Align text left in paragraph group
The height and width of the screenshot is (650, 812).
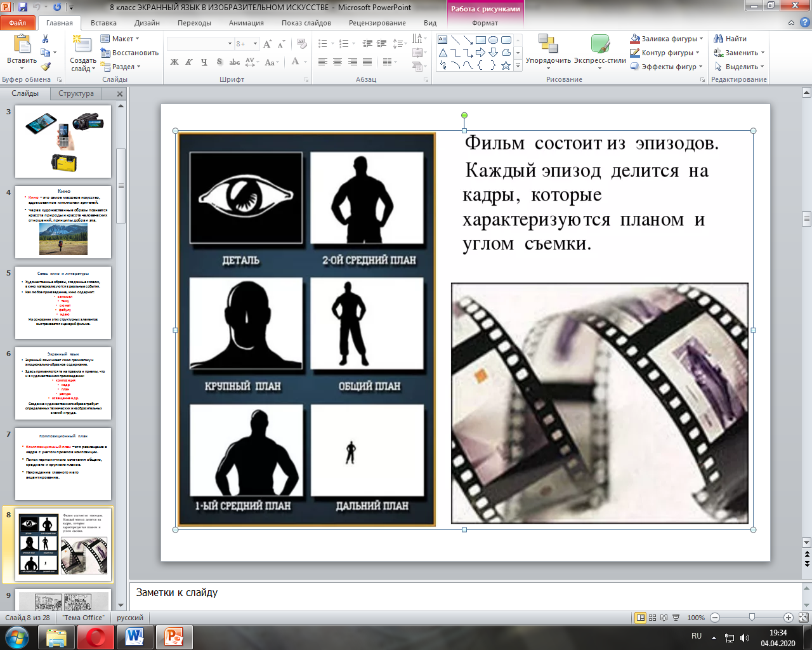point(323,62)
